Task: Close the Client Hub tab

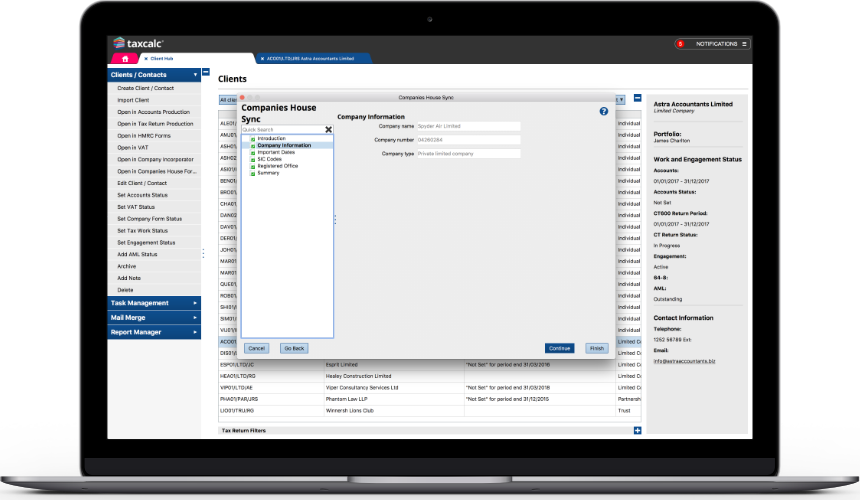Action: pyautogui.click(x=146, y=59)
